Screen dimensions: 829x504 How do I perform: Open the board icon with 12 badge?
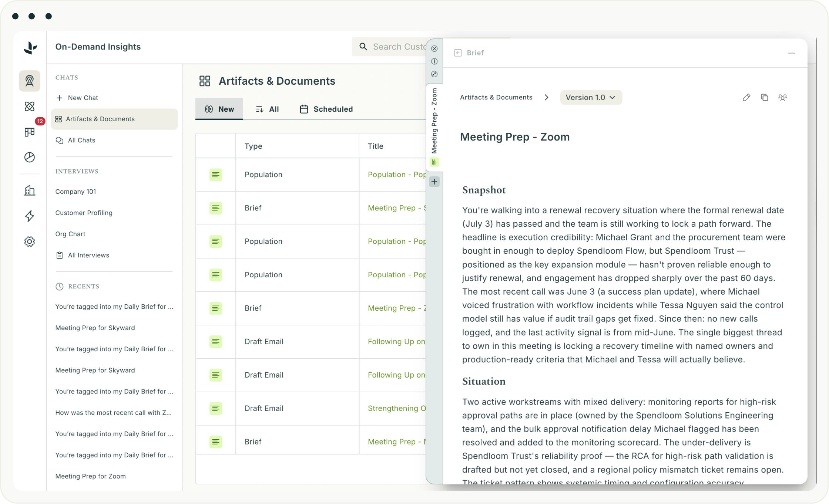tap(30, 132)
